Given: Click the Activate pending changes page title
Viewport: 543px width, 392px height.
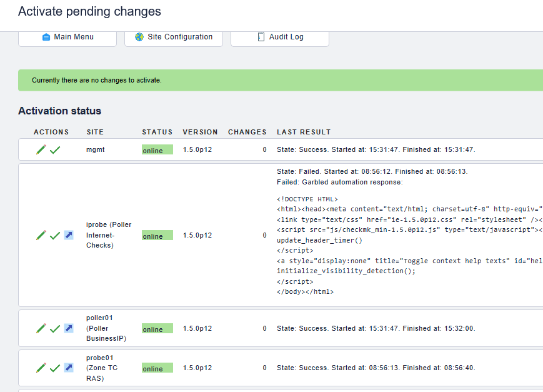Looking at the screenshot, I should [89, 11].
